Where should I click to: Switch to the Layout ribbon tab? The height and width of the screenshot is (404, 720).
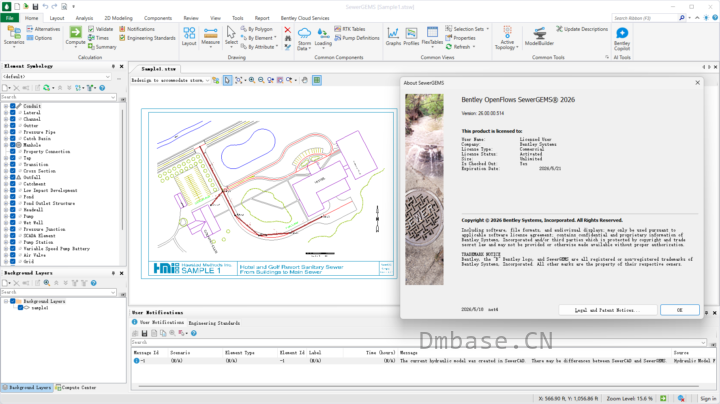pos(57,18)
